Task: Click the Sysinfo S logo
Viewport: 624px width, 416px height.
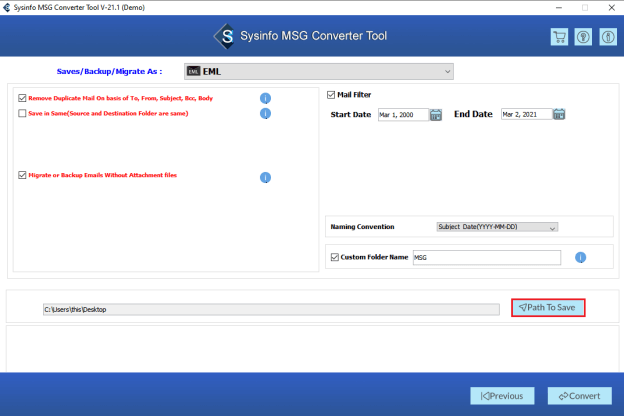Action: click(225, 36)
